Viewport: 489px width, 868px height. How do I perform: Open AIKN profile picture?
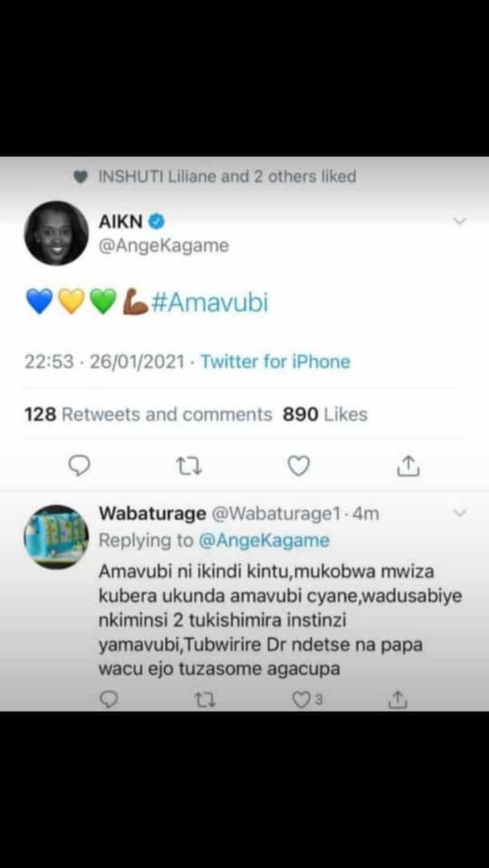click(56, 233)
